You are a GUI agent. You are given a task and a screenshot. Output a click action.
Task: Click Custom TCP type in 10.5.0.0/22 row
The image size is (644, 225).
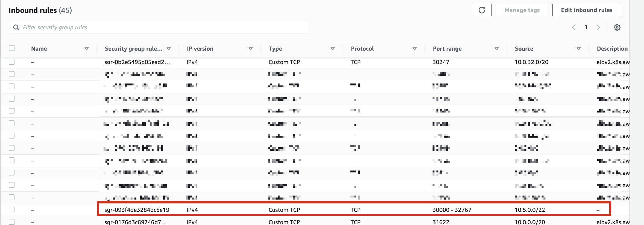click(284, 210)
